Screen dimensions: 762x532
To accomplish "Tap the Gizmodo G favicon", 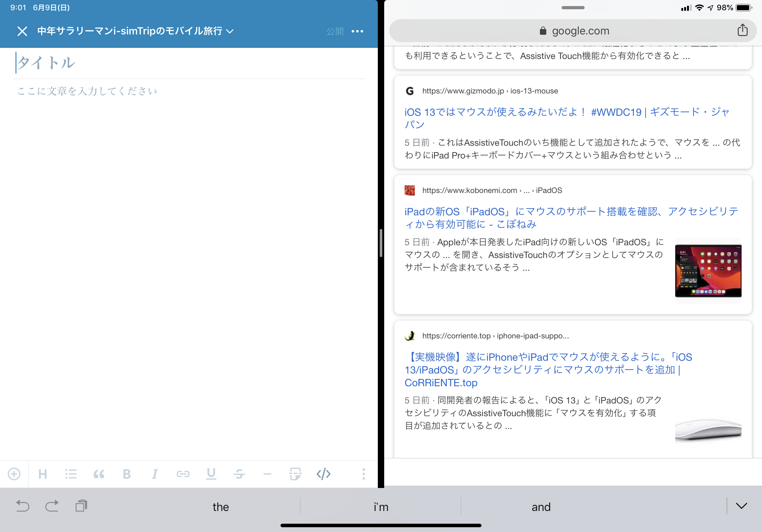I will (x=410, y=91).
